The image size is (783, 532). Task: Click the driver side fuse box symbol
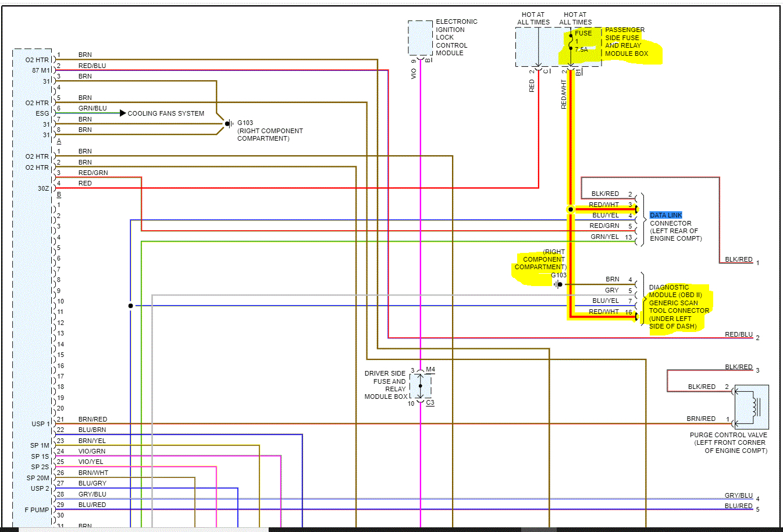click(421, 385)
